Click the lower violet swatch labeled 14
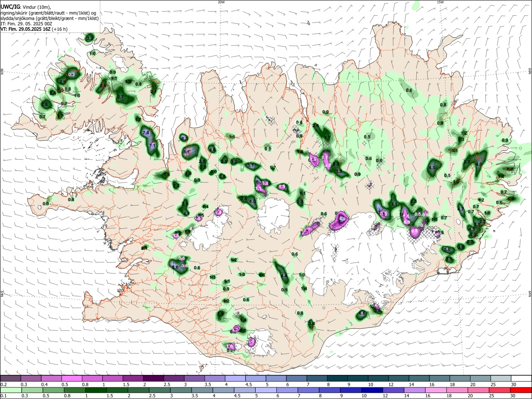The height and width of the screenshot is (399, 532). pyautogui.click(x=414, y=390)
